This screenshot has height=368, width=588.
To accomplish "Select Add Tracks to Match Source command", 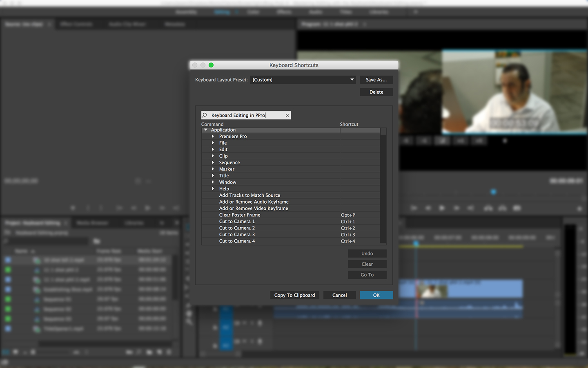I will pyautogui.click(x=249, y=195).
